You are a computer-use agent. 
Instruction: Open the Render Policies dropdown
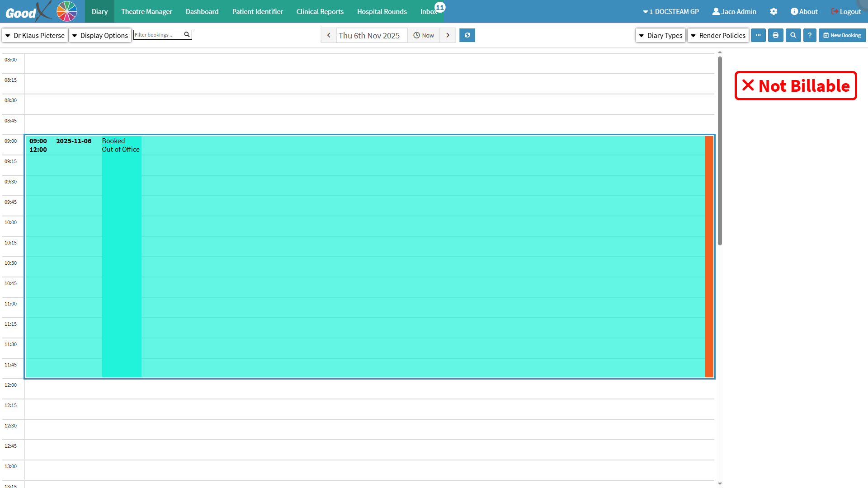click(718, 35)
